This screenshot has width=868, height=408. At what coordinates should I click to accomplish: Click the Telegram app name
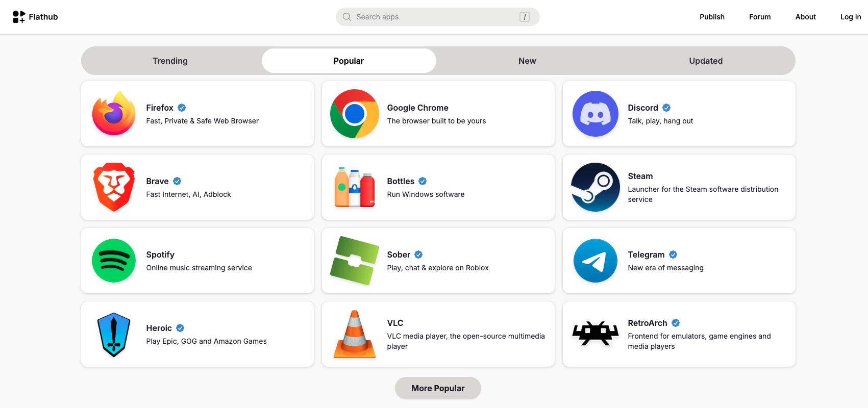pos(647,254)
